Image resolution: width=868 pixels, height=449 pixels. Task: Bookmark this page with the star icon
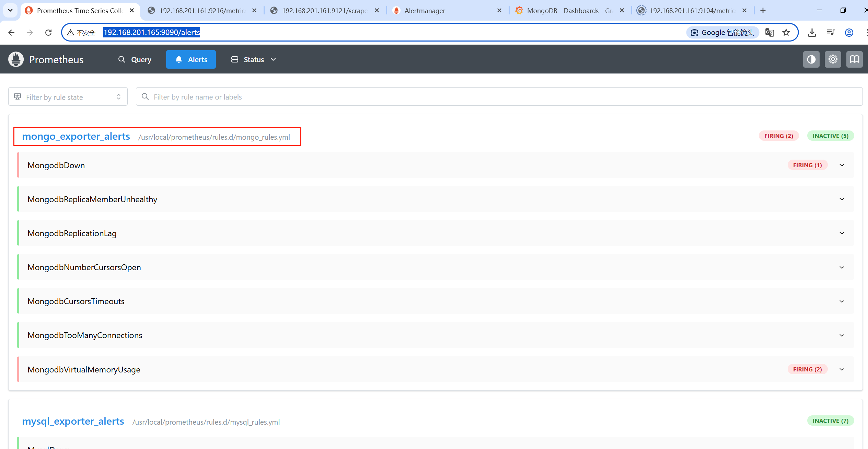coord(786,32)
